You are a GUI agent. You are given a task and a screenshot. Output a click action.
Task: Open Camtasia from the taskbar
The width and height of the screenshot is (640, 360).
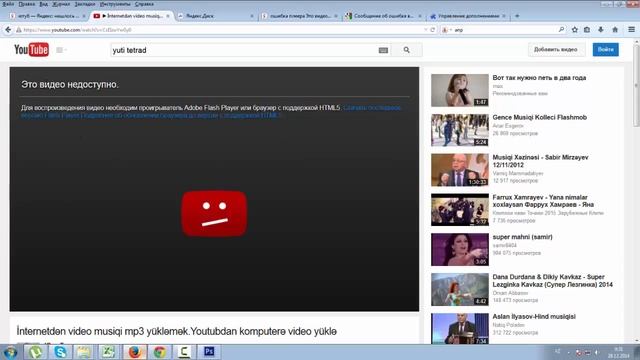pyautogui.click(x=184, y=352)
